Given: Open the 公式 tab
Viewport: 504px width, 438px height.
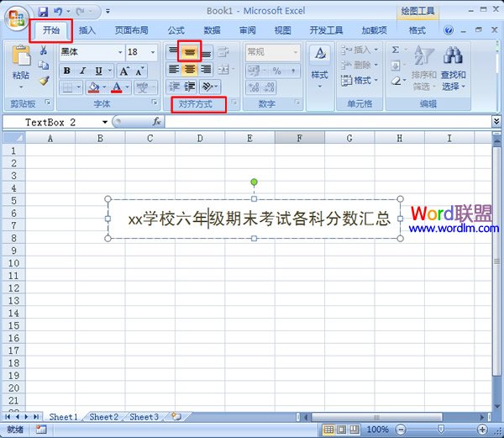Looking at the screenshot, I should point(176,30).
